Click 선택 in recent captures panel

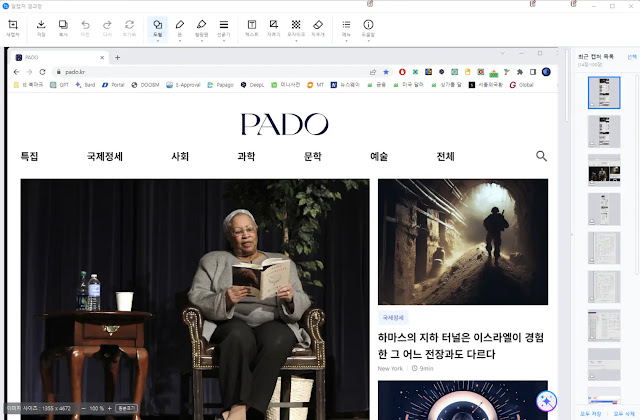[x=632, y=57]
